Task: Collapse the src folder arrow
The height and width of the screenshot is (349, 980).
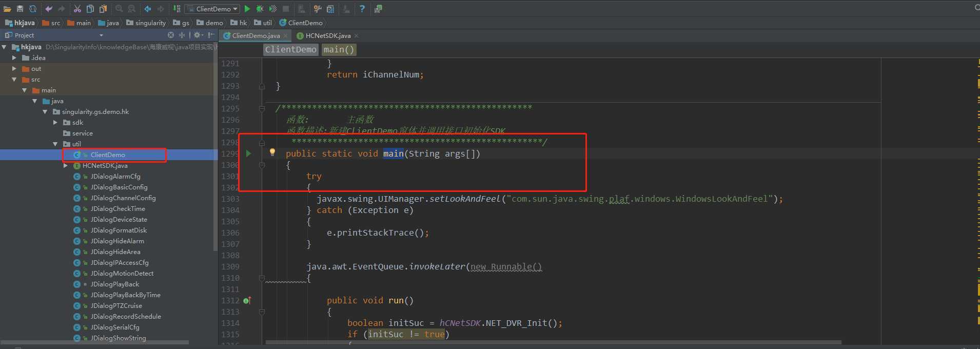Action: 14,80
